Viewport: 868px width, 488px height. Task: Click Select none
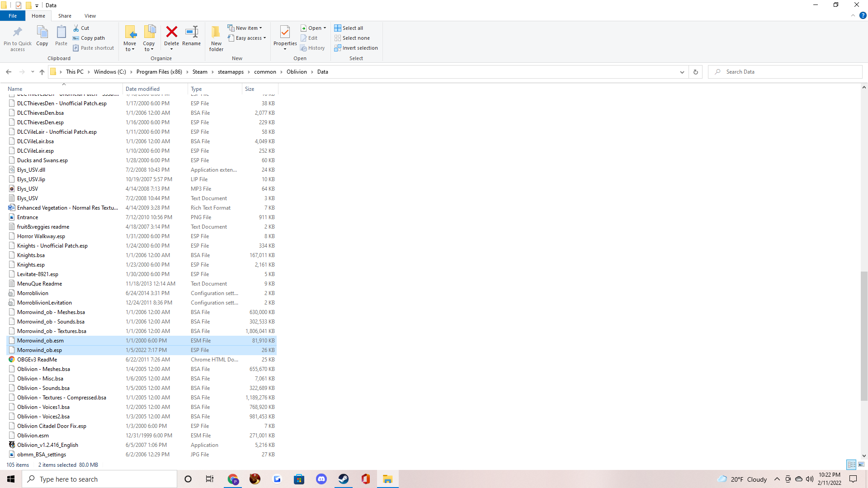(x=352, y=38)
